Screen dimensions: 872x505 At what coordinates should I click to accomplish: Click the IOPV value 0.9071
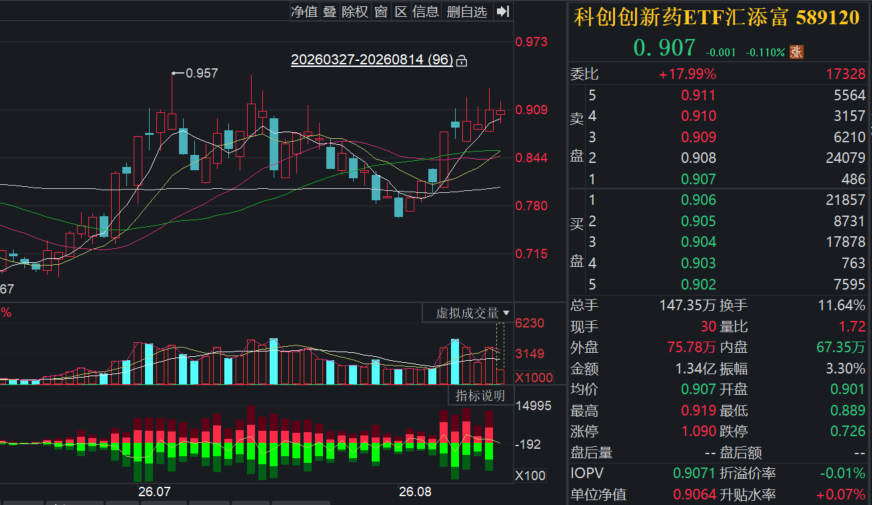(694, 473)
